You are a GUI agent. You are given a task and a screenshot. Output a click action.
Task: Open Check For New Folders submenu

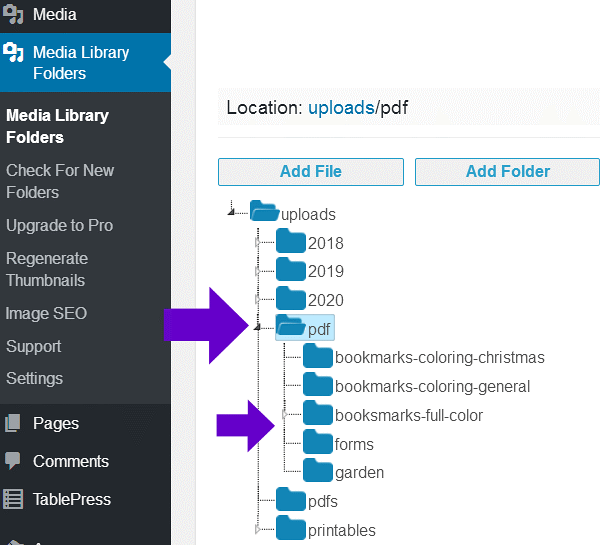click(60, 181)
